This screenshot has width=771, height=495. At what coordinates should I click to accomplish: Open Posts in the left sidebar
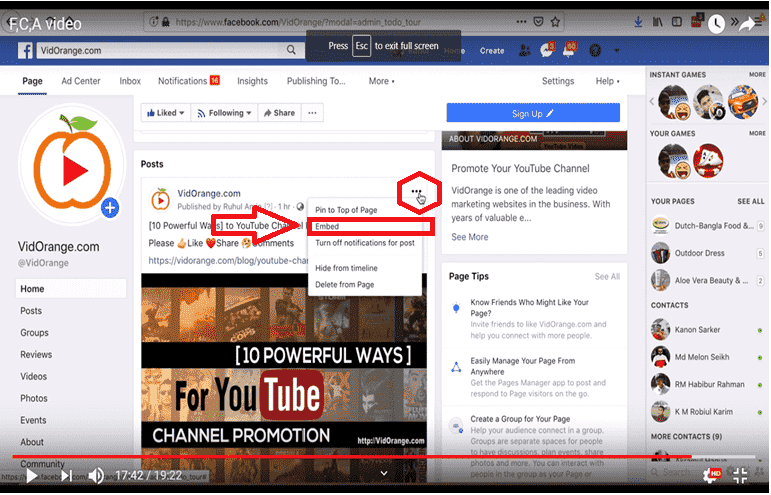pyautogui.click(x=31, y=311)
